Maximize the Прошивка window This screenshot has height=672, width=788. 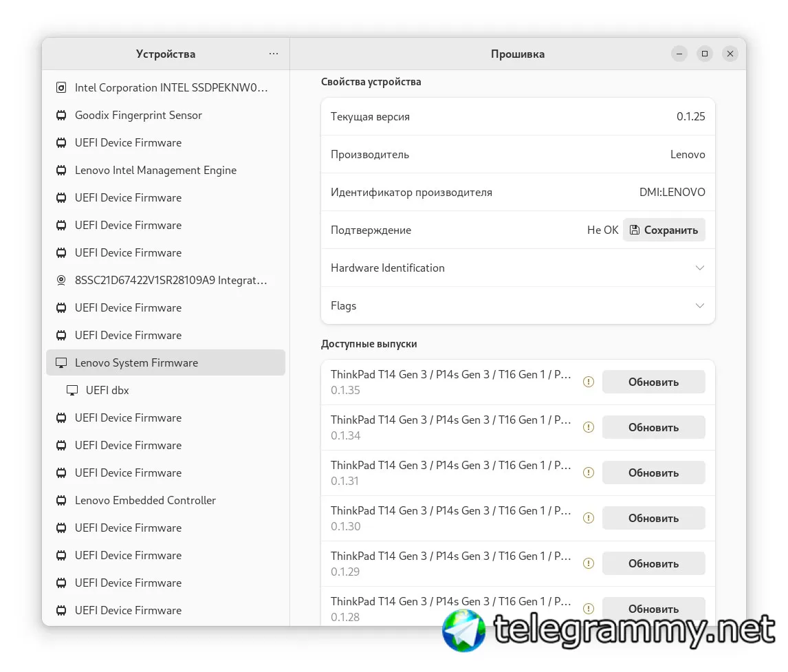coord(705,53)
